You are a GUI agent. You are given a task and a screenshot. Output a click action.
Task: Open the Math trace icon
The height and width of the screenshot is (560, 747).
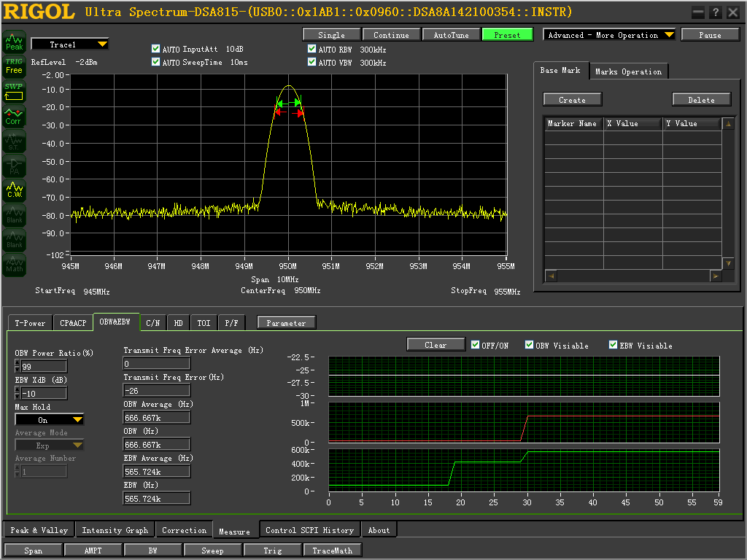tap(14, 265)
